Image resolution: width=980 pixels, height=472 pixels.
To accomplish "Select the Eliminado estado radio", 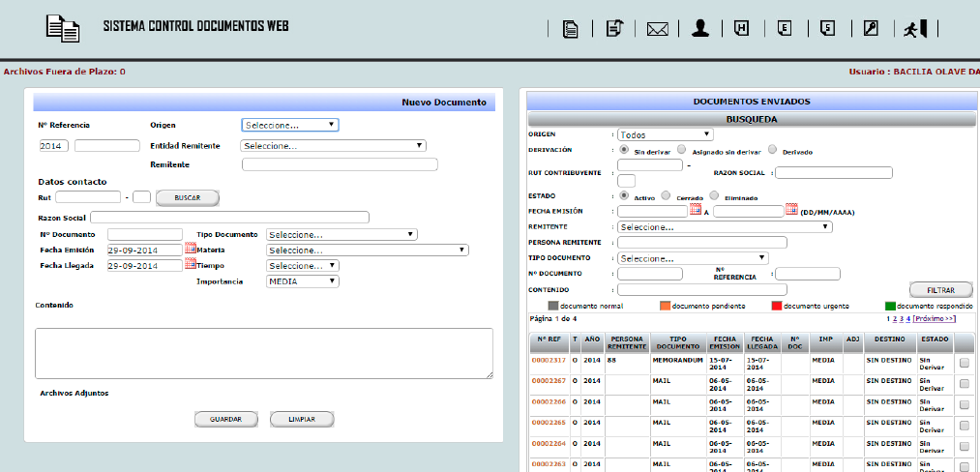I will pos(714,195).
